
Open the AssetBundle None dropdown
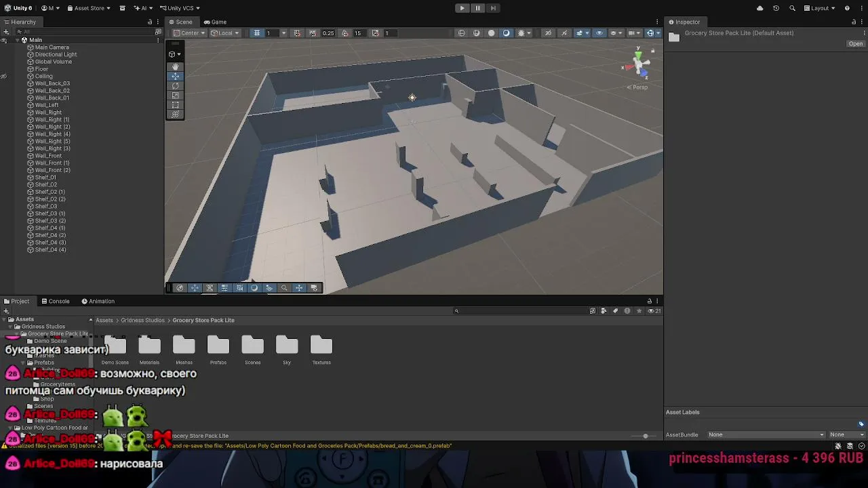coord(766,434)
